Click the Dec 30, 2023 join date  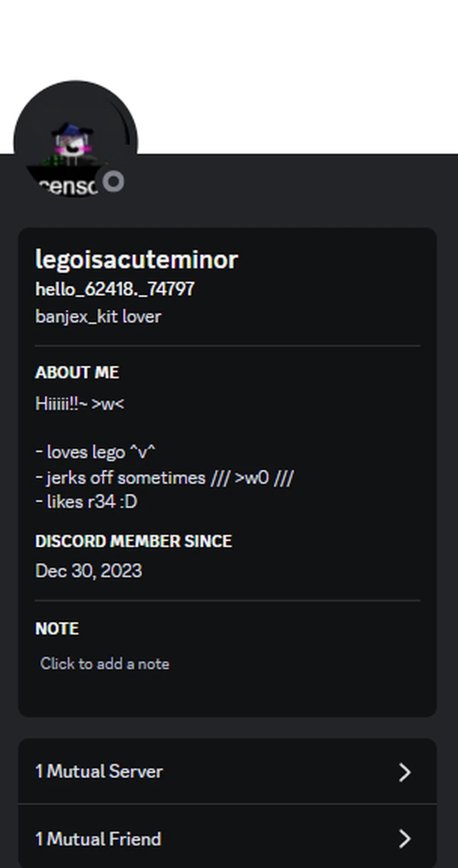coord(89,571)
